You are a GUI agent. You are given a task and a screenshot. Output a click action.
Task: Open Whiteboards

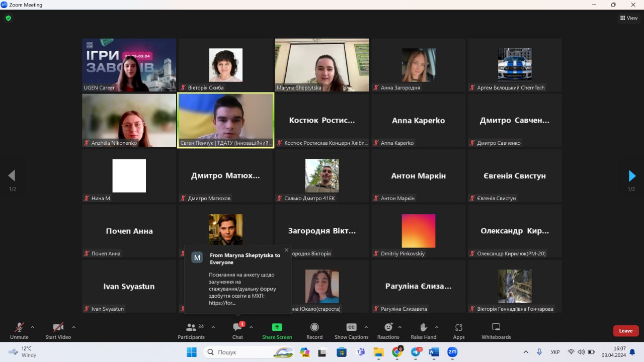496,331
